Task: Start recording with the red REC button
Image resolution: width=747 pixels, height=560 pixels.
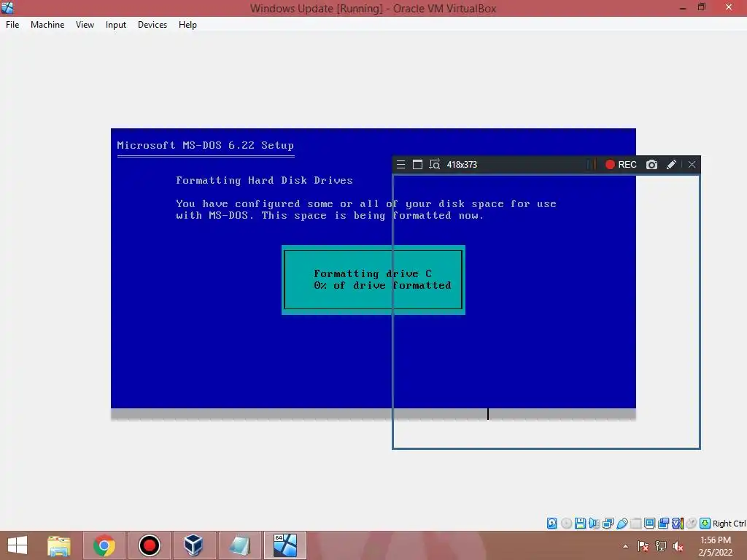Action: 621,164
